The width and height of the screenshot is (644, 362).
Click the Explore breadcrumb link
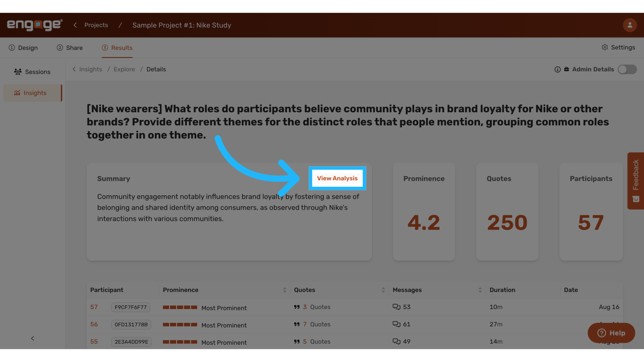pyautogui.click(x=124, y=69)
